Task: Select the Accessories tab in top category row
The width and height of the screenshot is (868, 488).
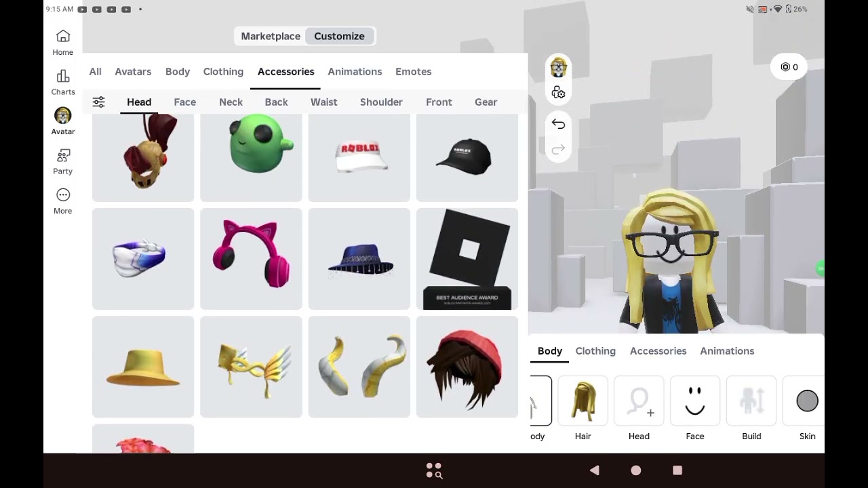Action: point(285,72)
